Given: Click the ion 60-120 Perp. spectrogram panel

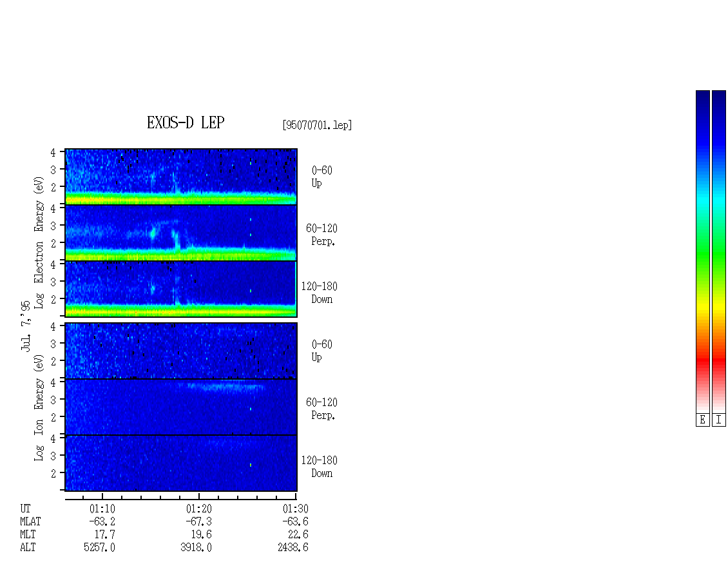Looking at the screenshot, I should coord(181,407).
